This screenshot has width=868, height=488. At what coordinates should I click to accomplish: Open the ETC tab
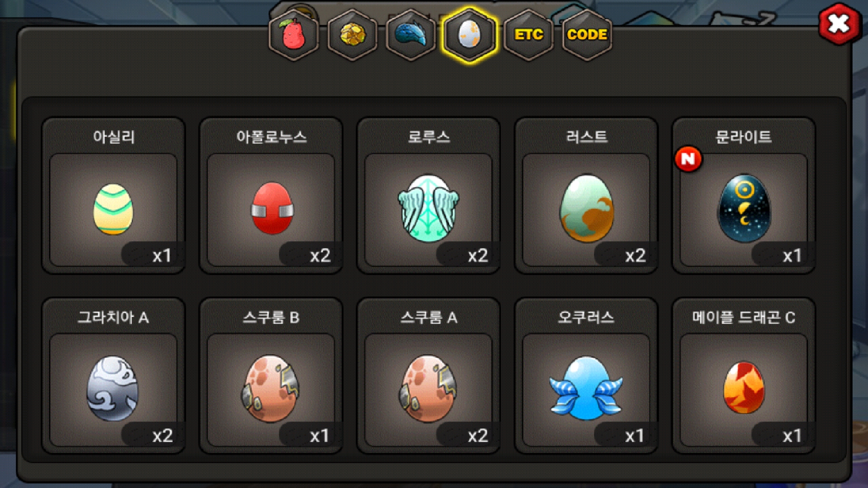528,34
